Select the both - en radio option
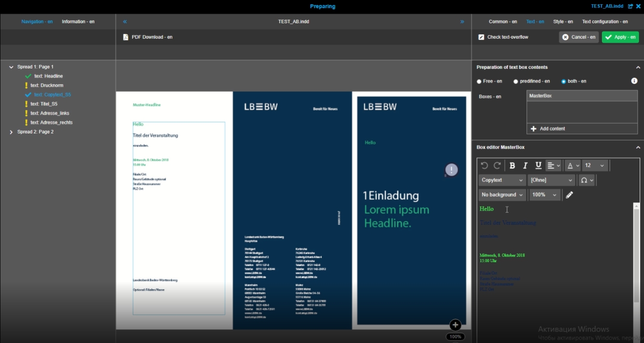This screenshot has width=644, height=343. pos(563,81)
